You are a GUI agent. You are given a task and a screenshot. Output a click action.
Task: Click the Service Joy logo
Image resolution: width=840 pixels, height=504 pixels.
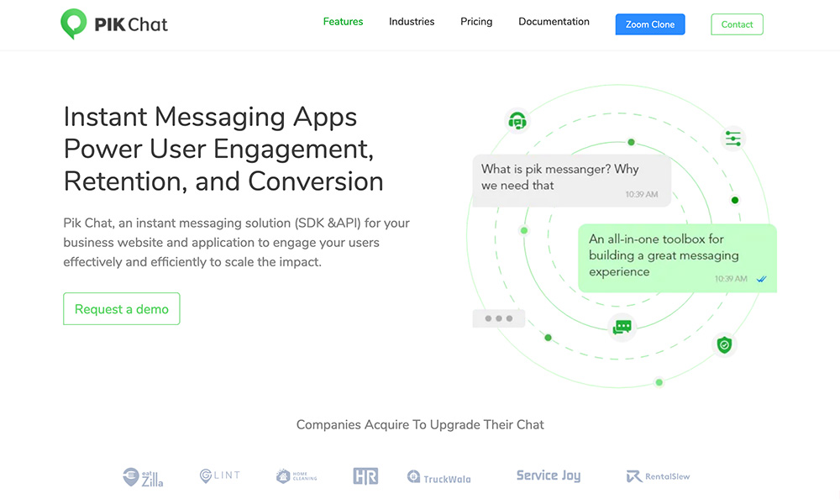548,475
